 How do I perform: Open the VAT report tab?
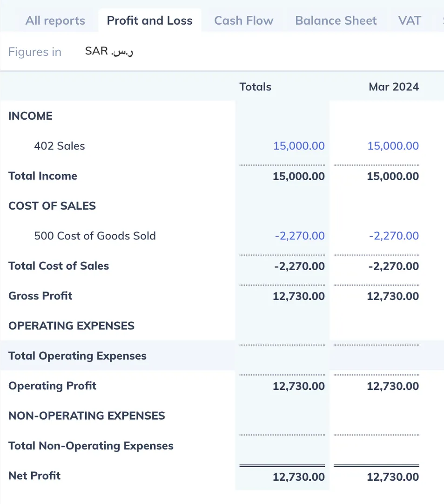pyautogui.click(x=410, y=21)
